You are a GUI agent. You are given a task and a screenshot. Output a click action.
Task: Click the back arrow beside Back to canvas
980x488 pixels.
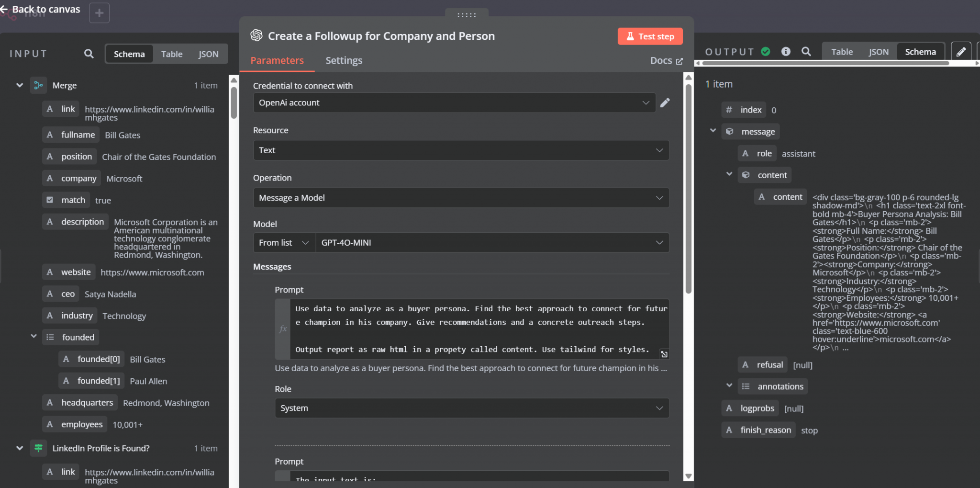[x=6, y=8]
